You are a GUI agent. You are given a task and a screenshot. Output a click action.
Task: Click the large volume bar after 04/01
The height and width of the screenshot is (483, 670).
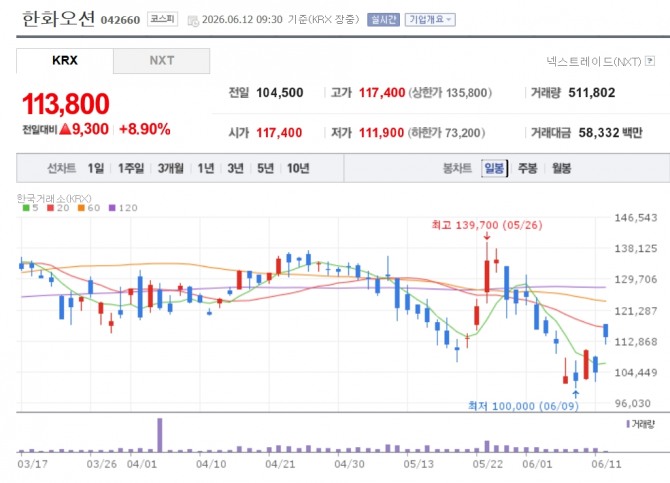tap(160, 435)
